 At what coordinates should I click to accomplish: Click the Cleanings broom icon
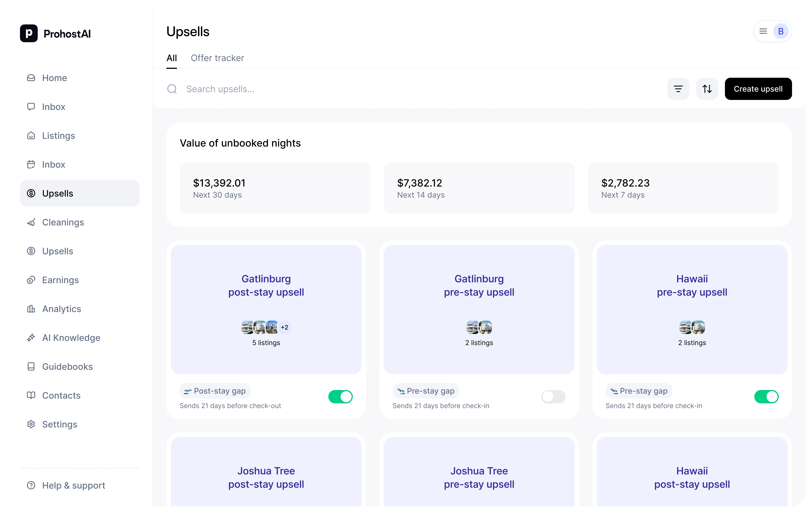31,222
